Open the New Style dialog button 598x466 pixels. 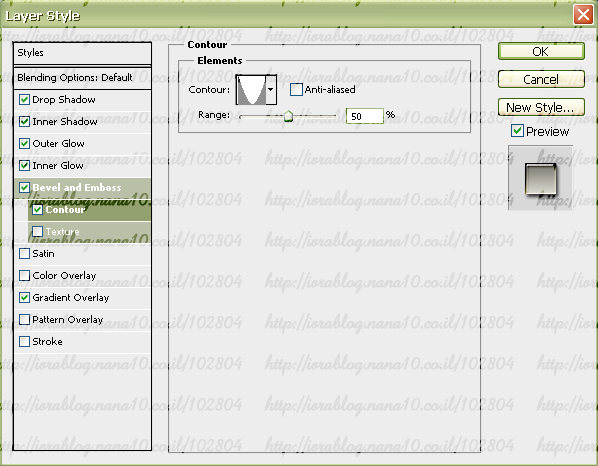tap(541, 107)
